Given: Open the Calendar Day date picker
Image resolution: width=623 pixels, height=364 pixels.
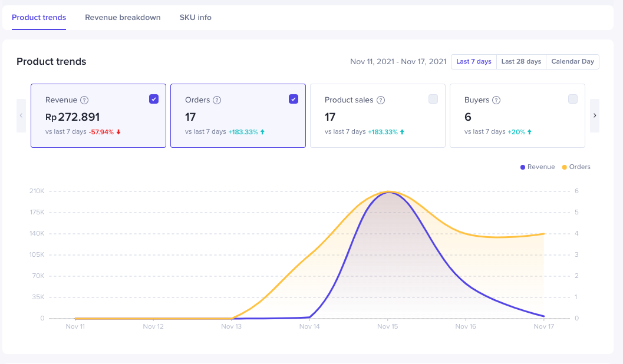Looking at the screenshot, I should point(572,62).
